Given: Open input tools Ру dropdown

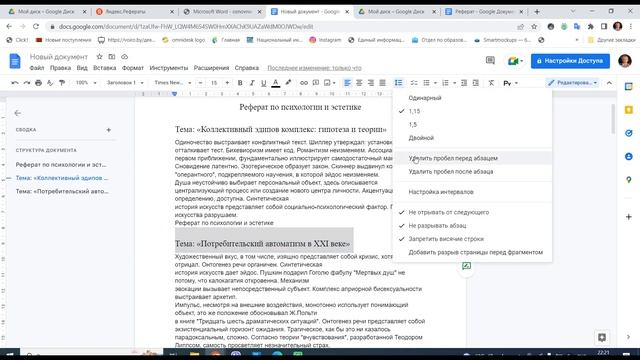Looking at the screenshot, I should point(510,83).
